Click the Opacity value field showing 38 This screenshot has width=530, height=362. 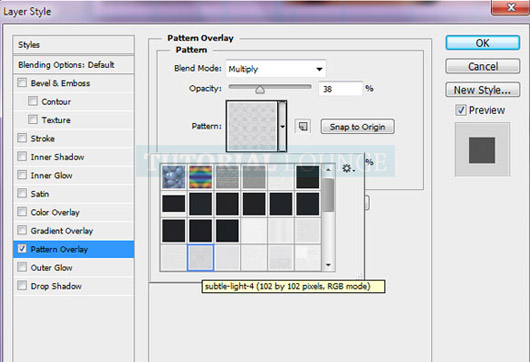(x=340, y=89)
